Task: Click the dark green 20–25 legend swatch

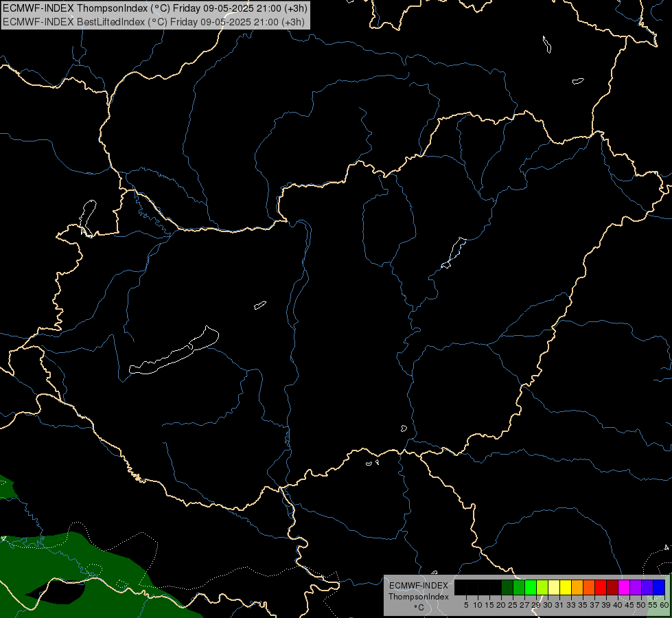Action: (x=507, y=587)
